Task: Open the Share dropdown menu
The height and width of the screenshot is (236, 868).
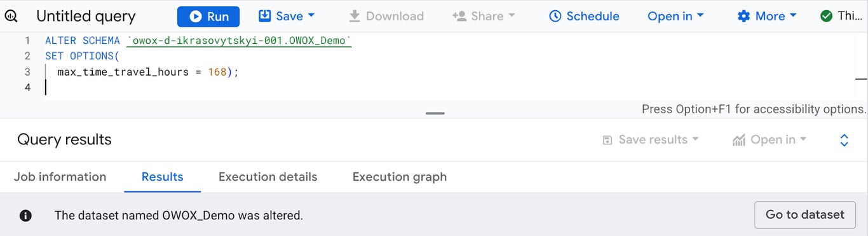Action: [x=484, y=16]
